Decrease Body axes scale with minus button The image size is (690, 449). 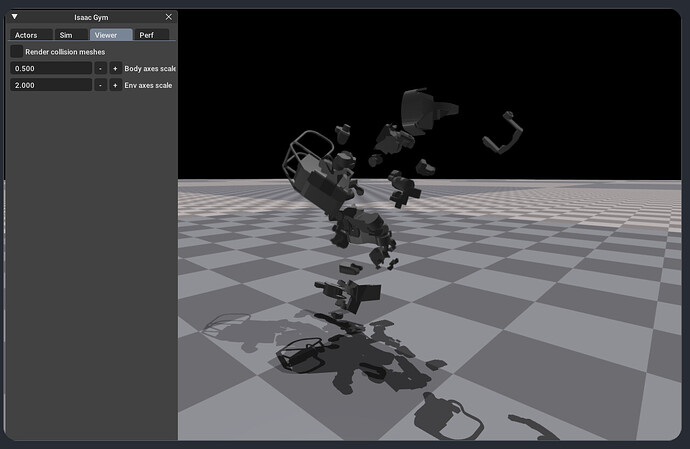pos(100,68)
